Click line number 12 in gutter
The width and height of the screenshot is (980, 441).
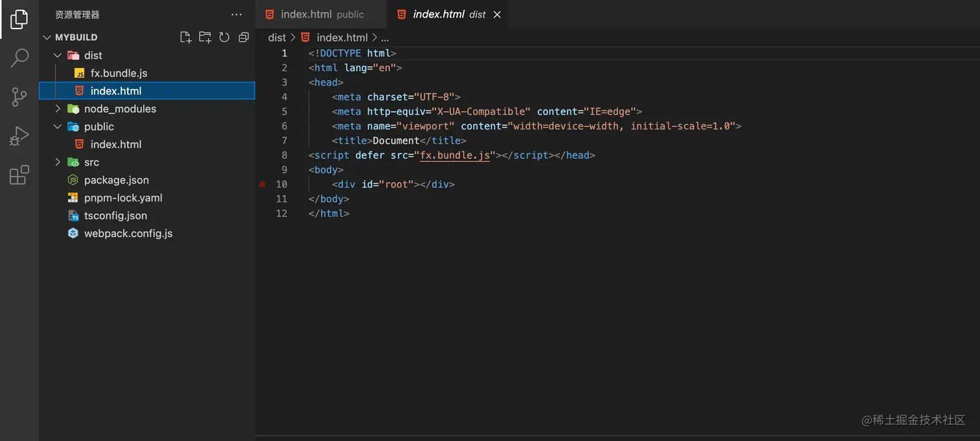[x=281, y=214]
